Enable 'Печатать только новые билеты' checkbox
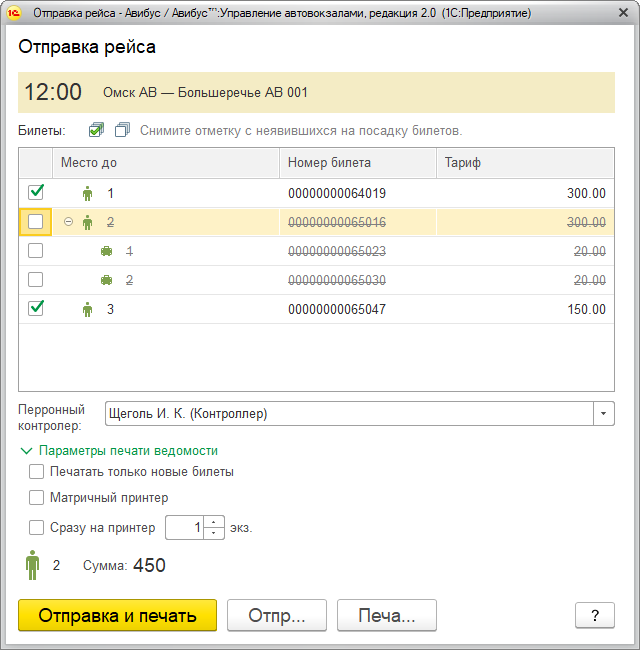This screenshot has height=650, width=640. [37, 472]
